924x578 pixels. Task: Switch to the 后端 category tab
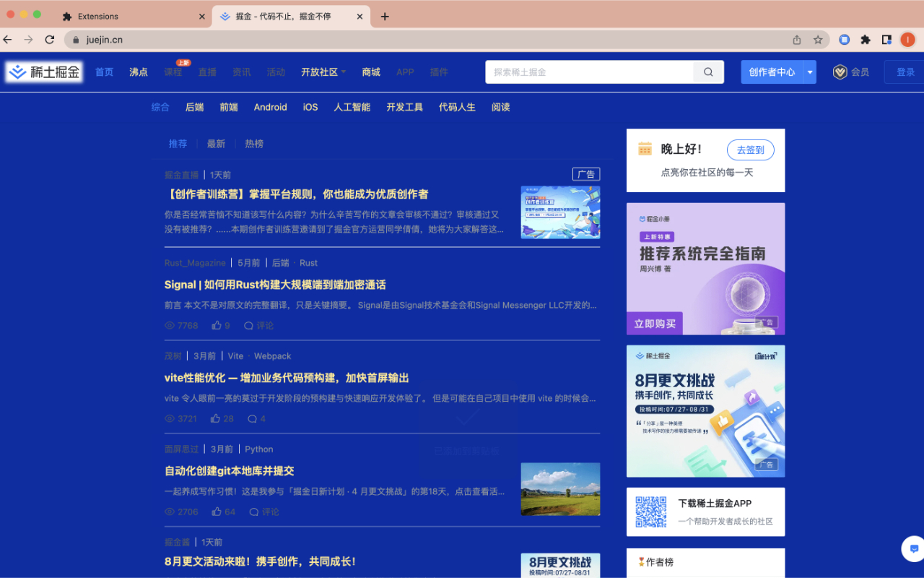[194, 107]
